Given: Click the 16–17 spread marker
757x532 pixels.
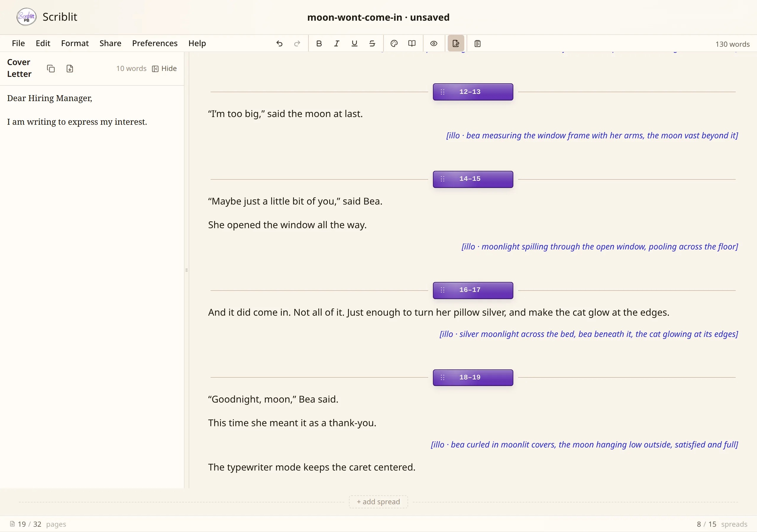Looking at the screenshot, I should (x=473, y=291).
